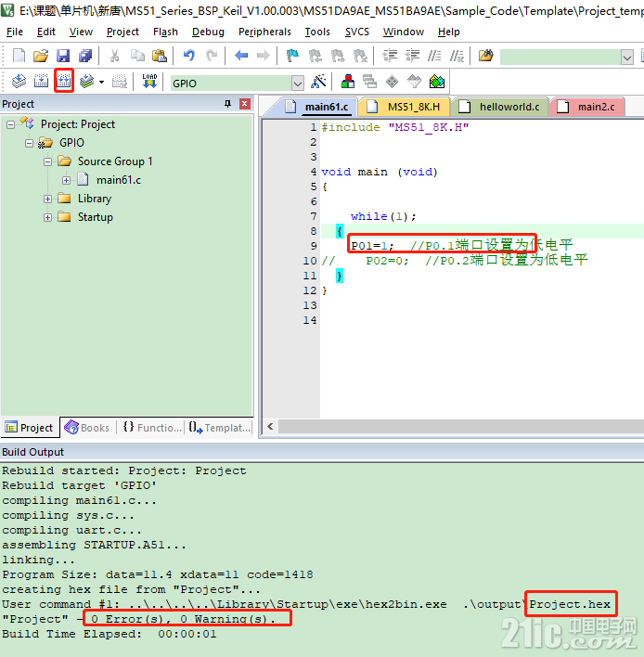Collapse the GPIO target node
This screenshot has height=657, width=644.
pyautogui.click(x=29, y=143)
